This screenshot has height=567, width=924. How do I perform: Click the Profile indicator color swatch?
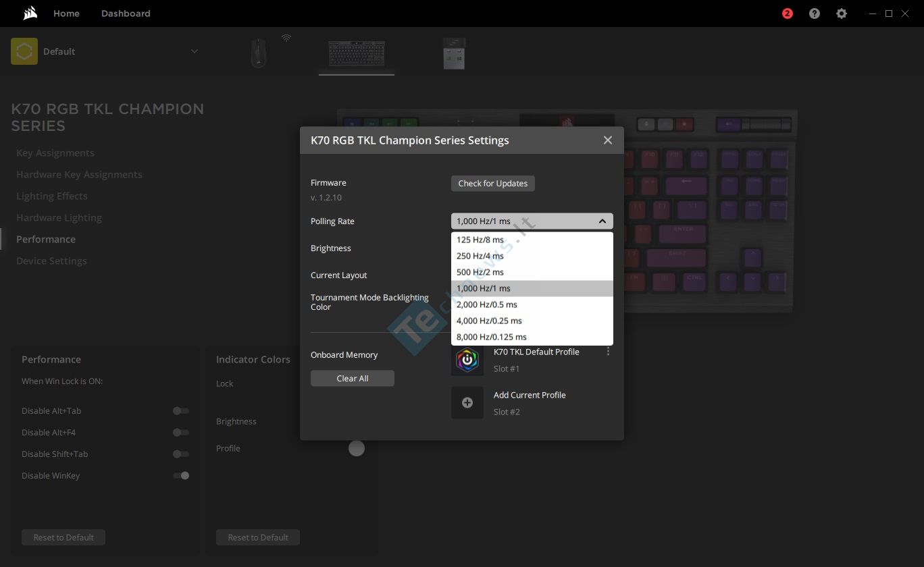point(357,448)
